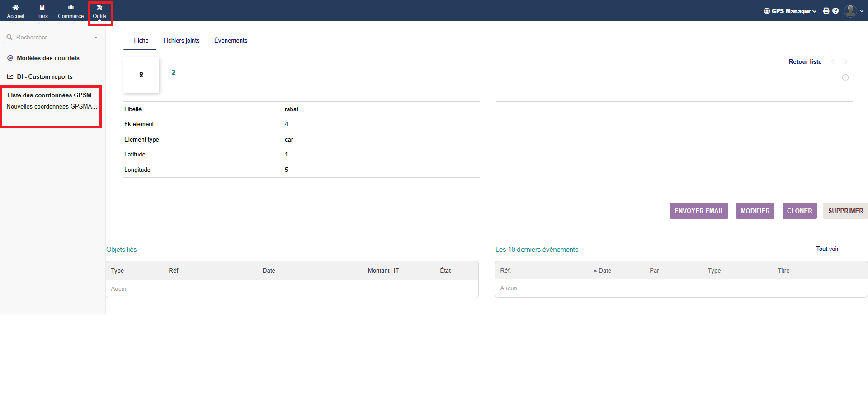Expand the user account chevron menu
868x397 pixels.
[862, 11]
